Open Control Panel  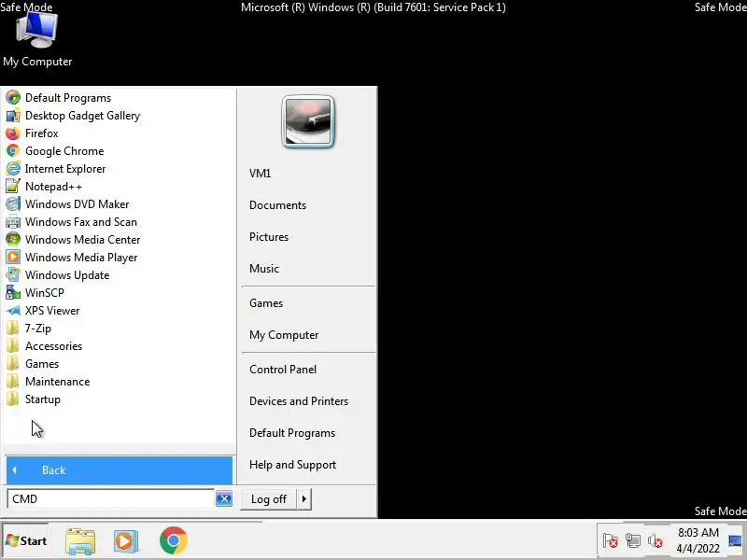point(283,370)
